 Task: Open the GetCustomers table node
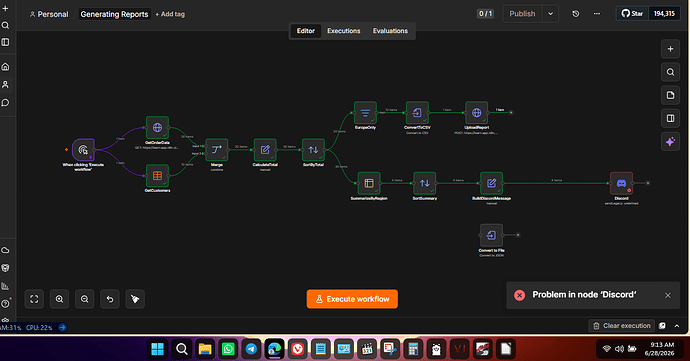click(x=157, y=176)
